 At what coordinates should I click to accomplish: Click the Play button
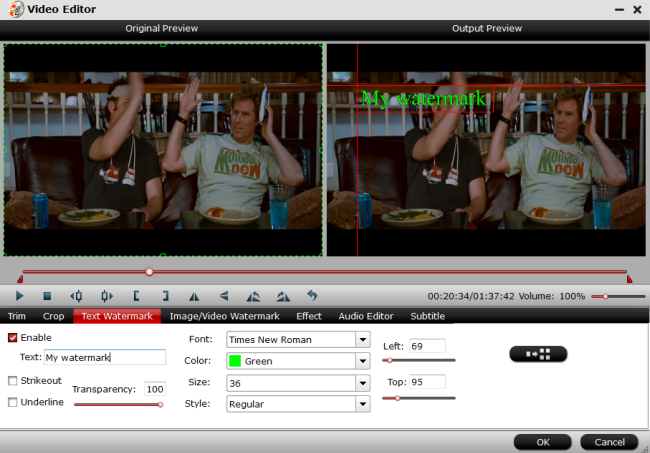pyautogui.click(x=19, y=296)
